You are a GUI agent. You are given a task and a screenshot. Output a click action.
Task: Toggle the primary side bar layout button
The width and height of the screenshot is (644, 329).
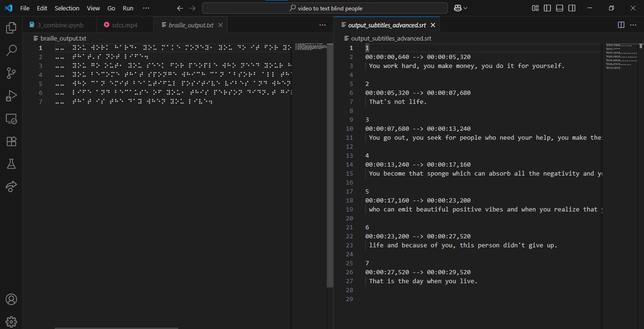tap(547, 8)
